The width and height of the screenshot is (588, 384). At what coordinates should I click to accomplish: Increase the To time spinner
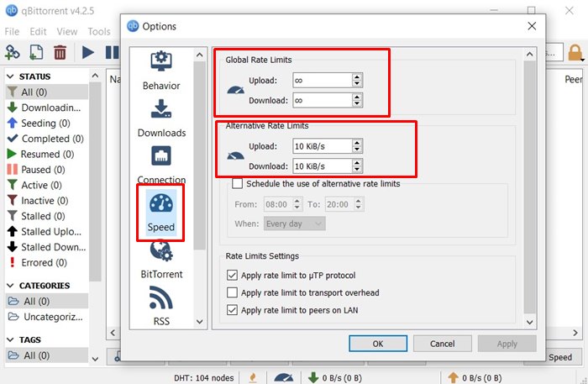pyautogui.click(x=359, y=201)
